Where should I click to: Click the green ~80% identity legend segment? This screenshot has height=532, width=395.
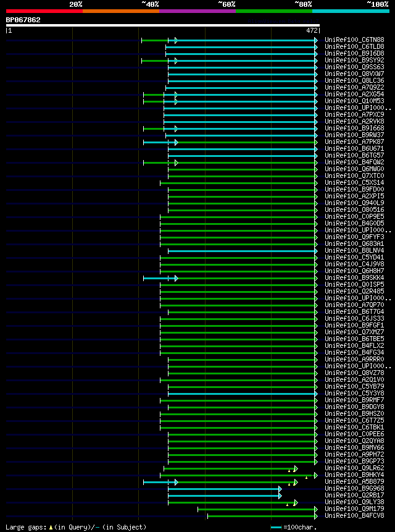coord(274,11)
